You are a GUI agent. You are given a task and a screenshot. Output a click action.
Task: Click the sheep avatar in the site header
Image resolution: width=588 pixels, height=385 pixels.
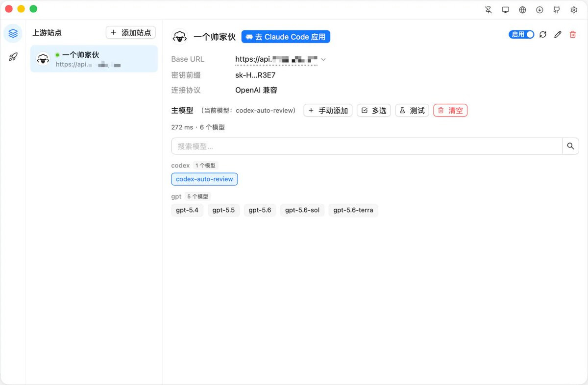[180, 37]
